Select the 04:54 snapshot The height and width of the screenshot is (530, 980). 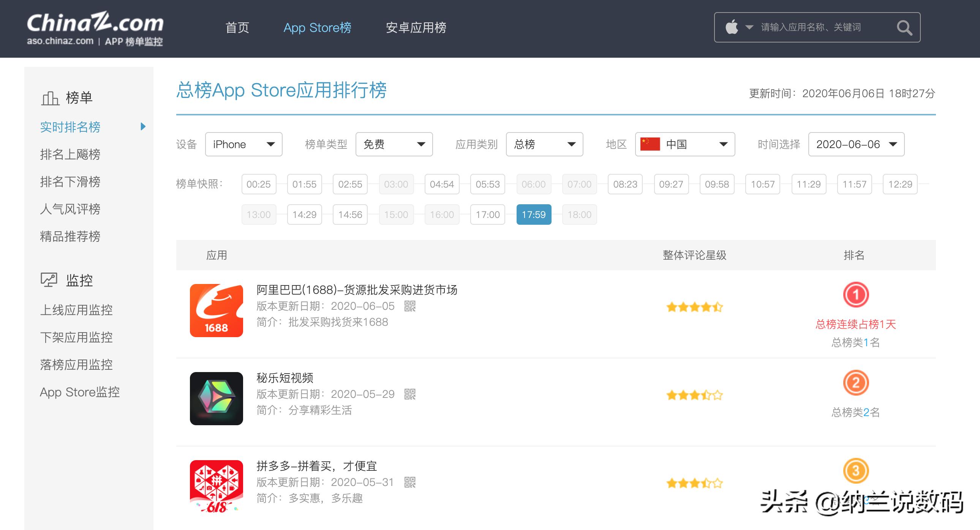tap(442, 184)
